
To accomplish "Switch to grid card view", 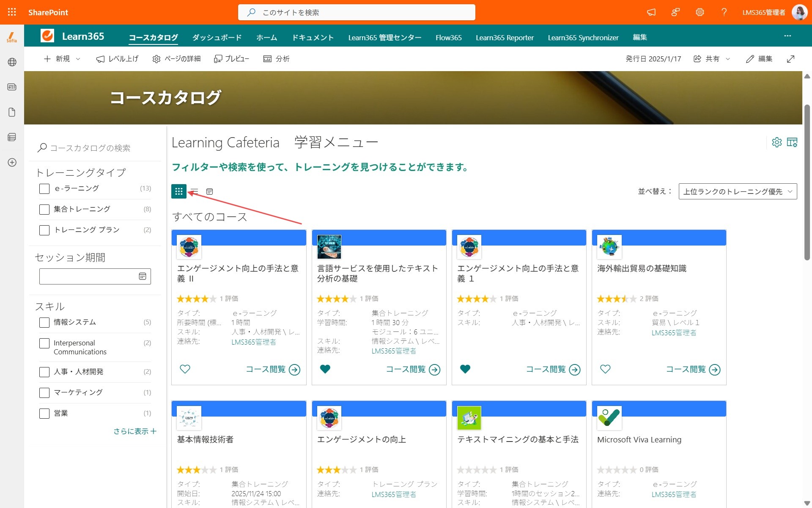I will 179,191.
